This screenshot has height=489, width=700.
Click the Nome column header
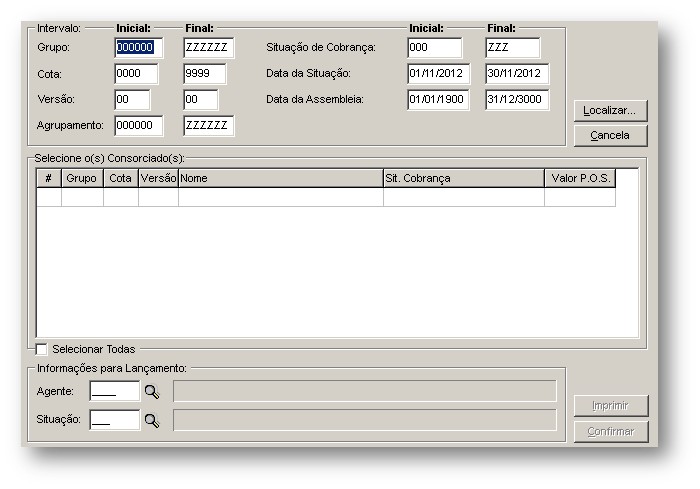(x=281, y=178)
